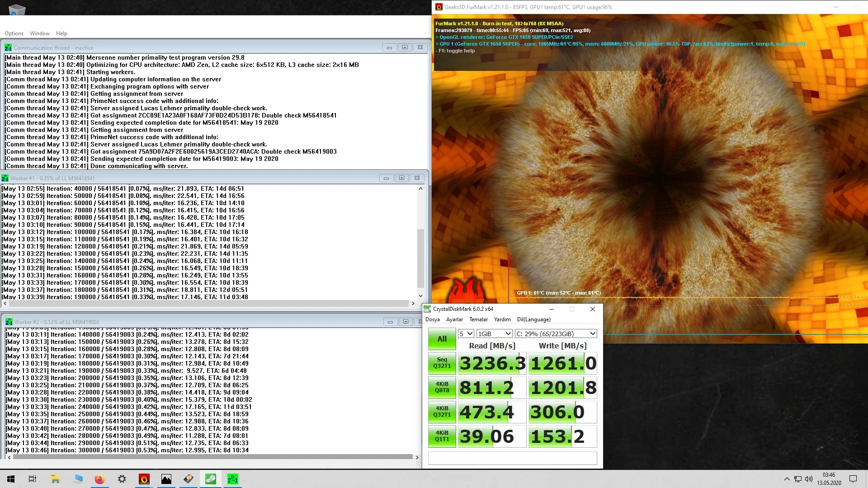This screenshot has width=868, height=488.
Task: Open the CrystalDiskMark Temalar menu
Action: coord(478,319)
